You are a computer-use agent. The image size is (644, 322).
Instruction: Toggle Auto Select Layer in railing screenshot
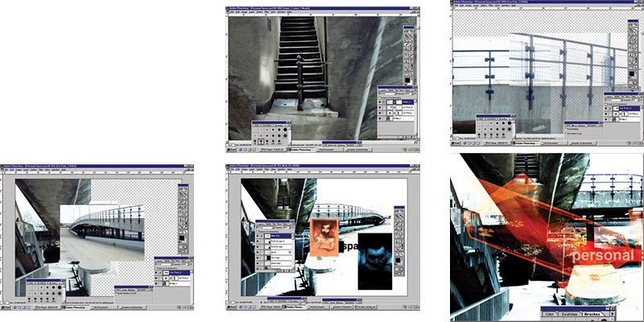pos(566,134)
